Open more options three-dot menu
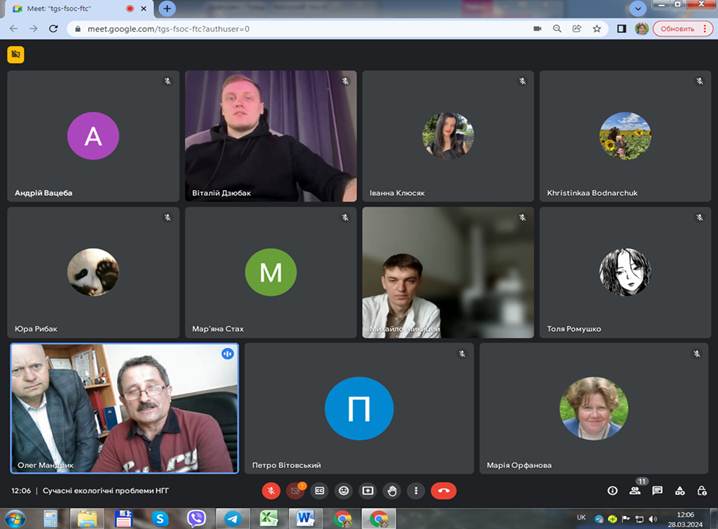This screenshot has width=718, height=529. click(416, 491)
